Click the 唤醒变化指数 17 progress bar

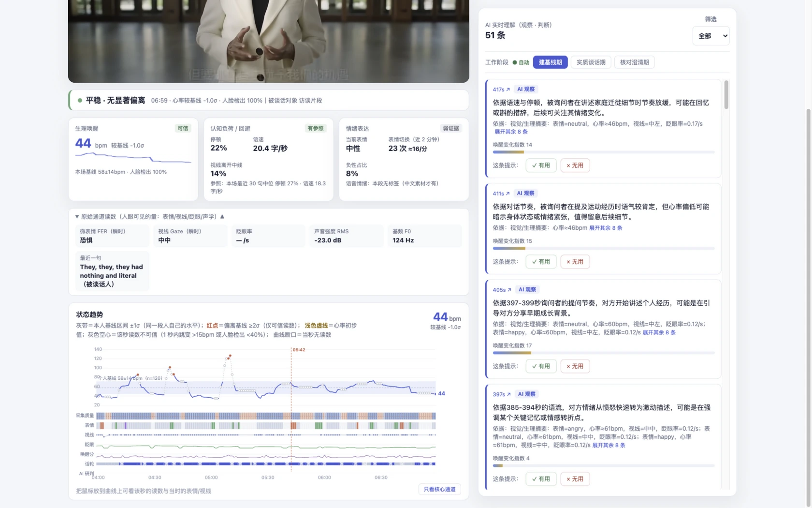coord(603,353)
